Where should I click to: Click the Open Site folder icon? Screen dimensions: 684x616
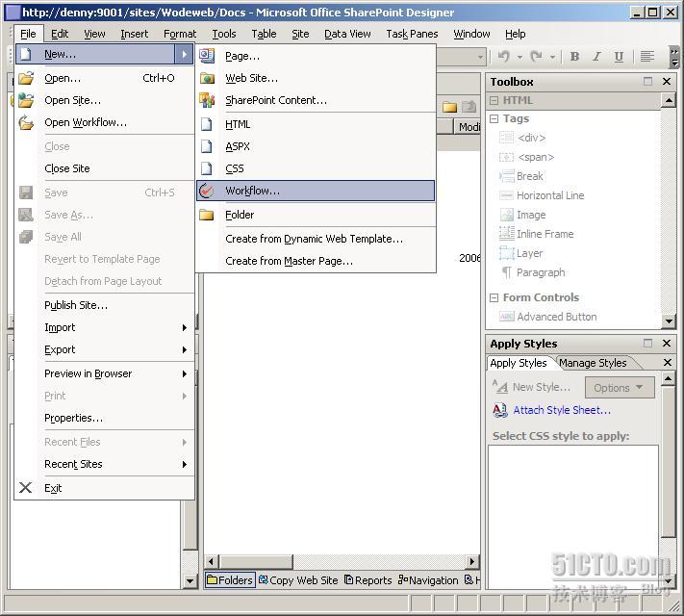tap(26, 100)
